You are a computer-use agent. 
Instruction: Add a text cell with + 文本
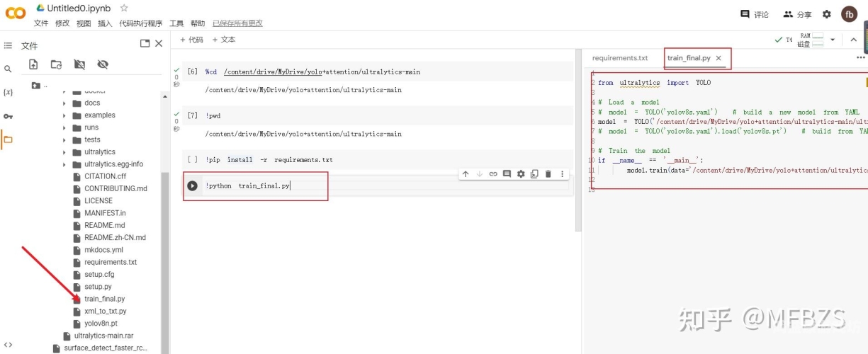pyautogui.click(x=224, y=40)
